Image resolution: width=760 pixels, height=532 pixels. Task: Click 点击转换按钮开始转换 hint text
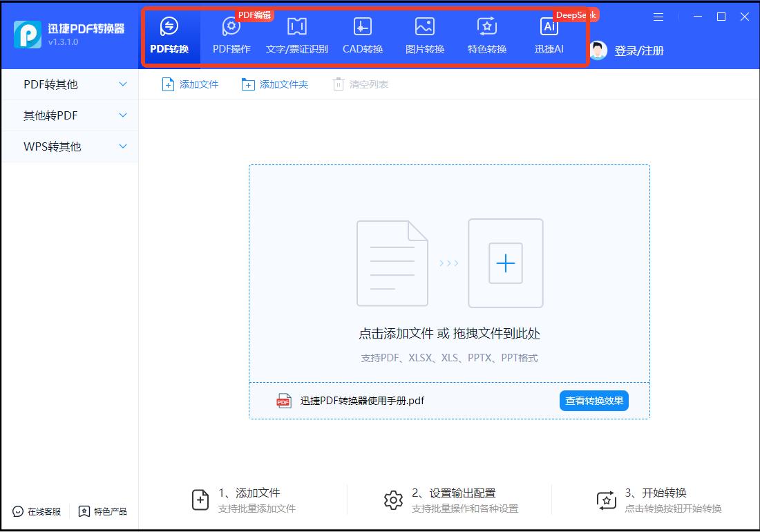click(x=673, y=509)
